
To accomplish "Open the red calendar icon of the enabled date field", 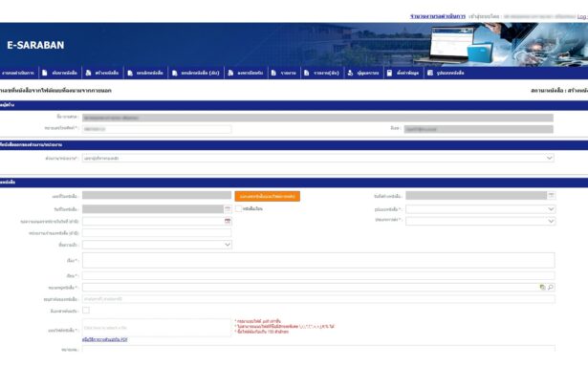I will [228, 221].
